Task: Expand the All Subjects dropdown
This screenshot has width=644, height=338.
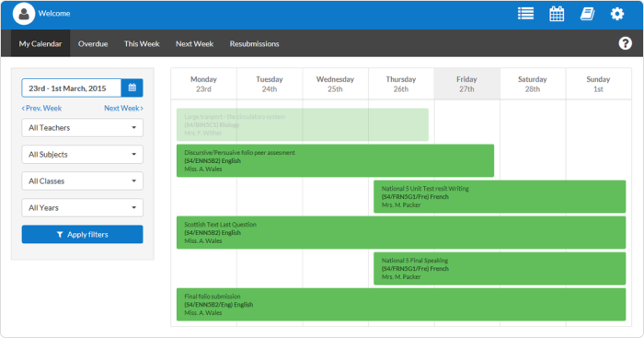Action: (82, 154)
